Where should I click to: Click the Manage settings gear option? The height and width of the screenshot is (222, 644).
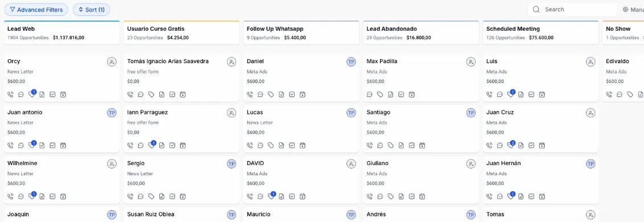pos(633,10)
